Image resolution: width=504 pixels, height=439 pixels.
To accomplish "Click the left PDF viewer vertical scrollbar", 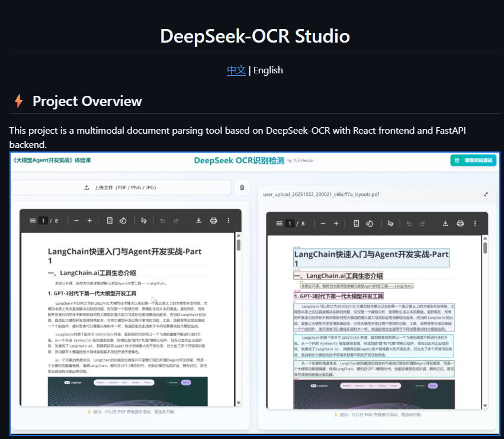I will click(238, 246).
